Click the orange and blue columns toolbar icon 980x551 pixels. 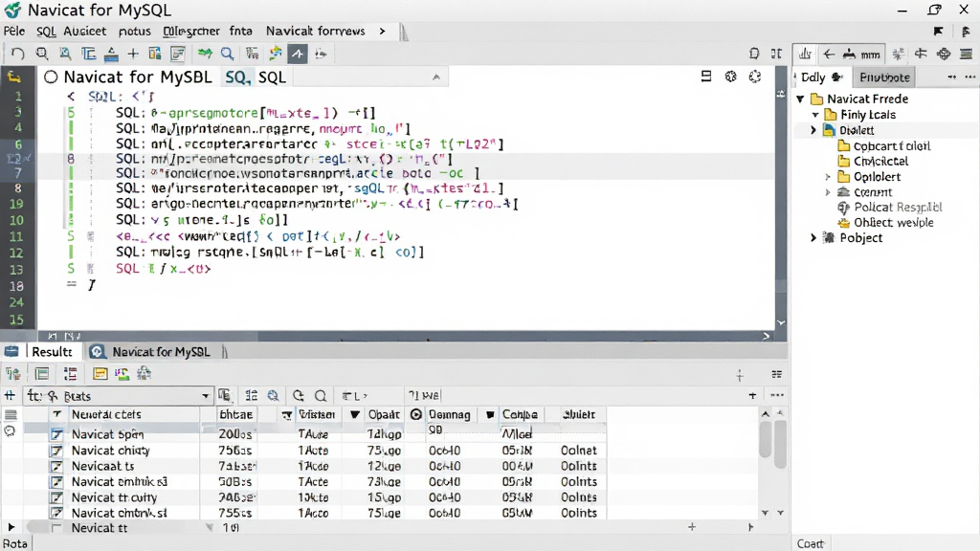tap(155, 55)
